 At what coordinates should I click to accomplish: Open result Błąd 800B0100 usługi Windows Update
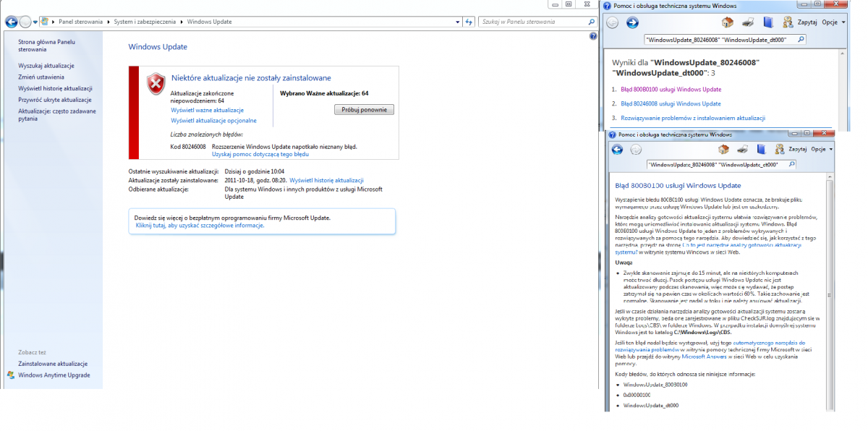(671, 90)
